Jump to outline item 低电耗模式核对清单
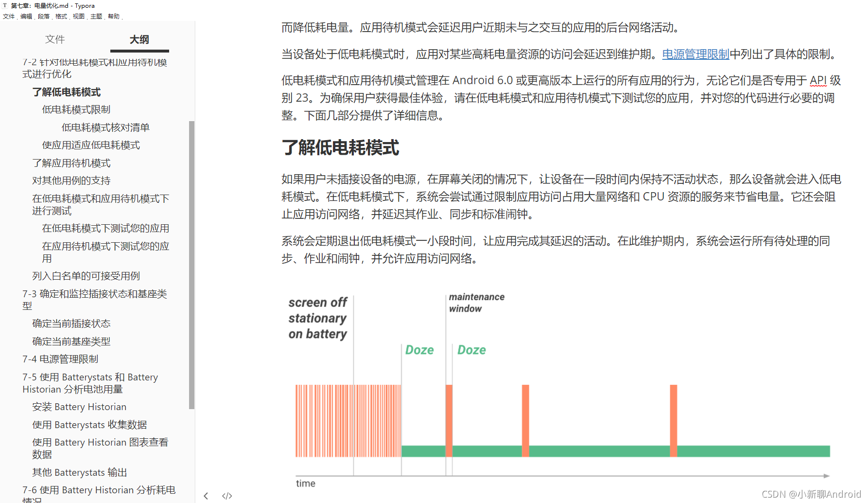 pos(105,127)
